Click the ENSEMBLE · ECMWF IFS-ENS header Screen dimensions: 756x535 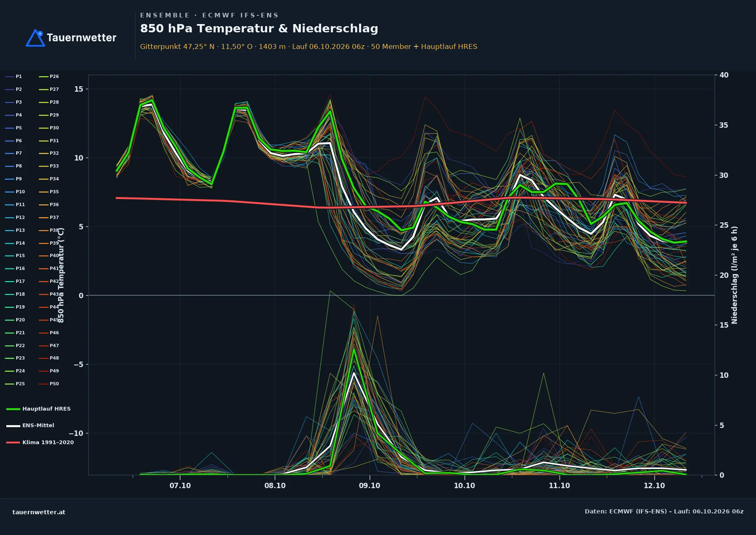[x=209, y=15]
